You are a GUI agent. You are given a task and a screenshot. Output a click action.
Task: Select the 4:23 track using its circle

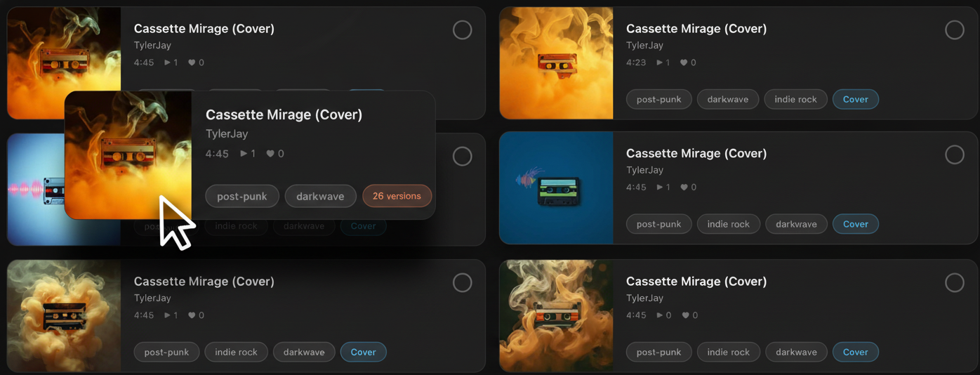pos(955,30)
